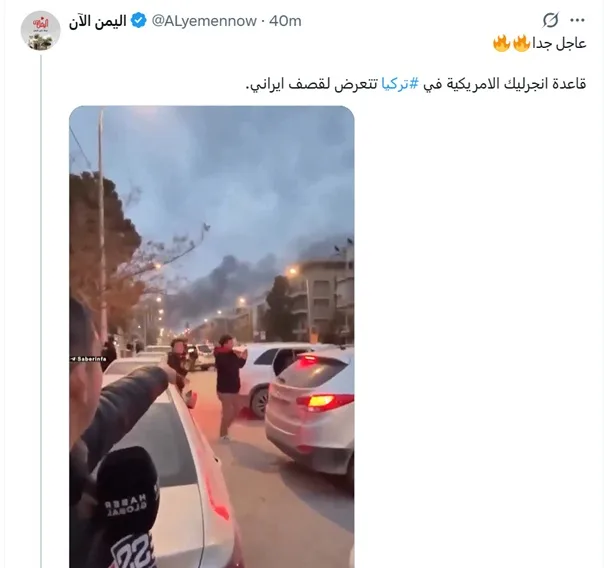The image size is (604, 568).
Task: Open the اليمن الآن profile avatar
Action: pos(40,30)
